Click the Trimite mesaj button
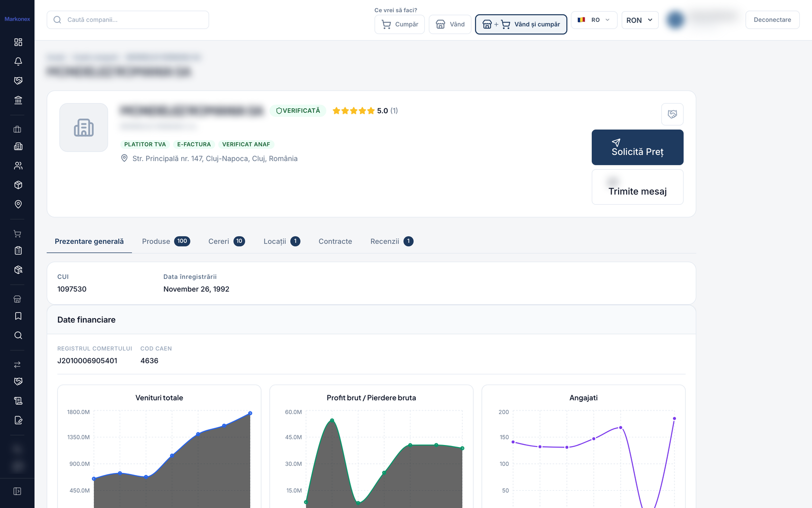812x508 pixels. 637,187
